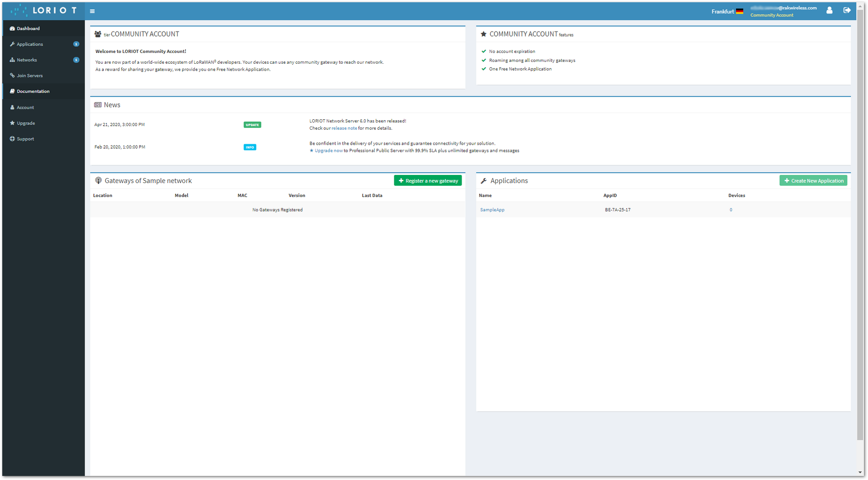Click Register a new gateway button
The image size is (868, 480).
tap(428, 181)
